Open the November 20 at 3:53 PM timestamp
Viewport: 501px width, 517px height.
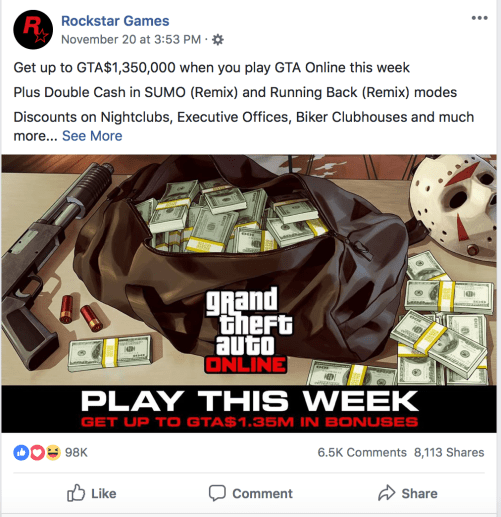pos(131,40)
